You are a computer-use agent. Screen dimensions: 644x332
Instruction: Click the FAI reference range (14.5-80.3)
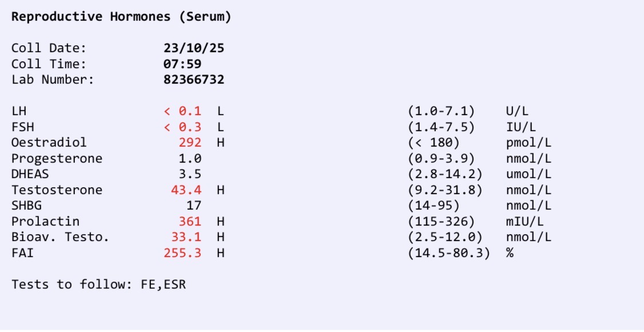(x=448, y=252)
